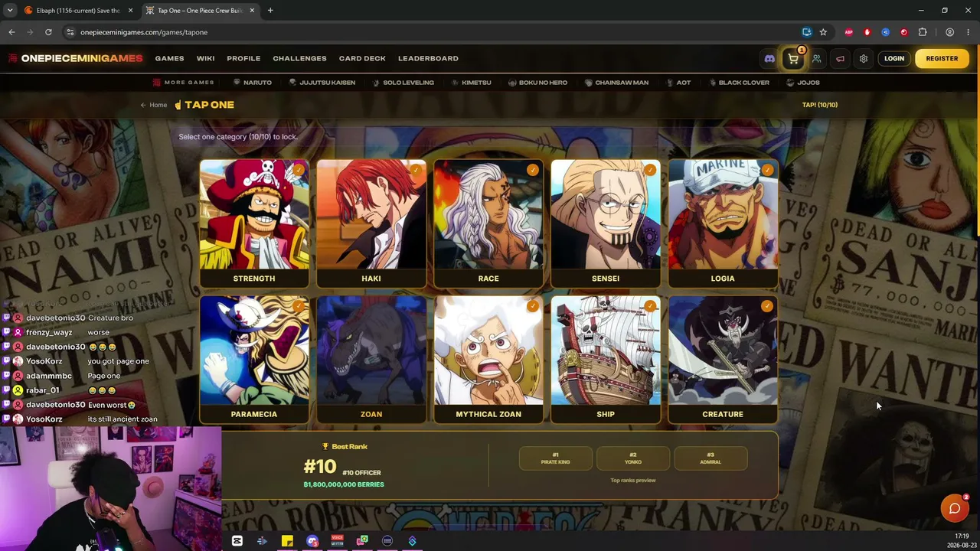Go to the AOT games link

(679, 83)
